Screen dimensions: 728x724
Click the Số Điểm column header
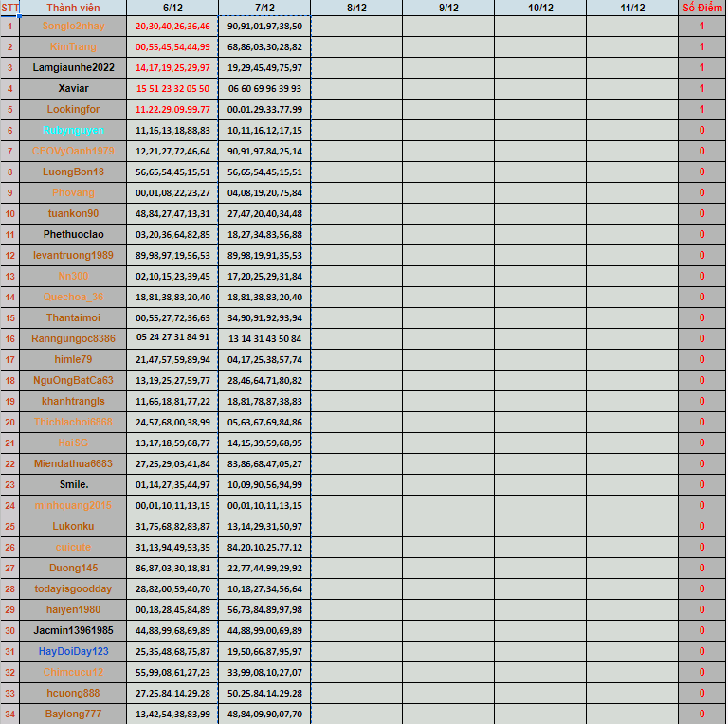pyautogui.click(x=701, y=8)
